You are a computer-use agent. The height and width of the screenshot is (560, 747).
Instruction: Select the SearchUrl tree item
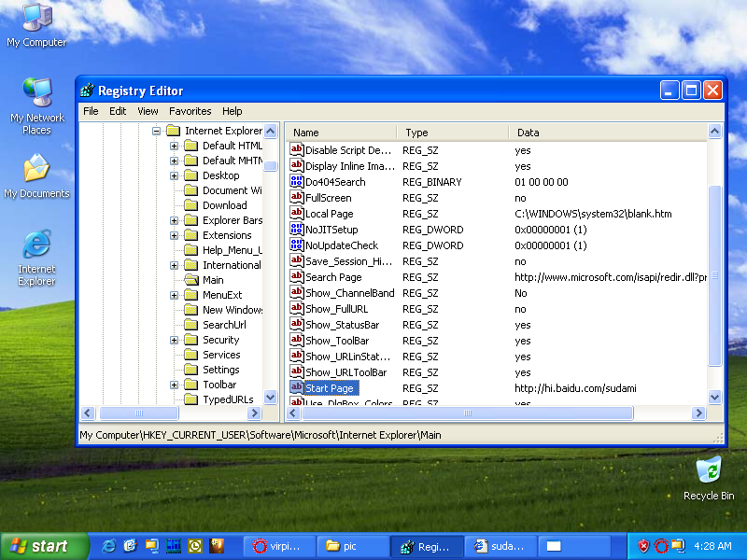pos(224,325)
